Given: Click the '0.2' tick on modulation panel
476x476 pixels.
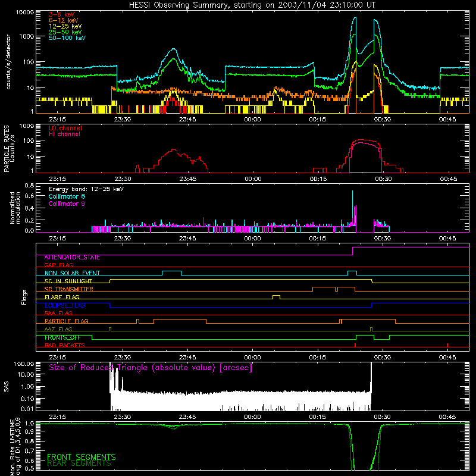Looking at the screenshot, I should click(x=29, y=220).
